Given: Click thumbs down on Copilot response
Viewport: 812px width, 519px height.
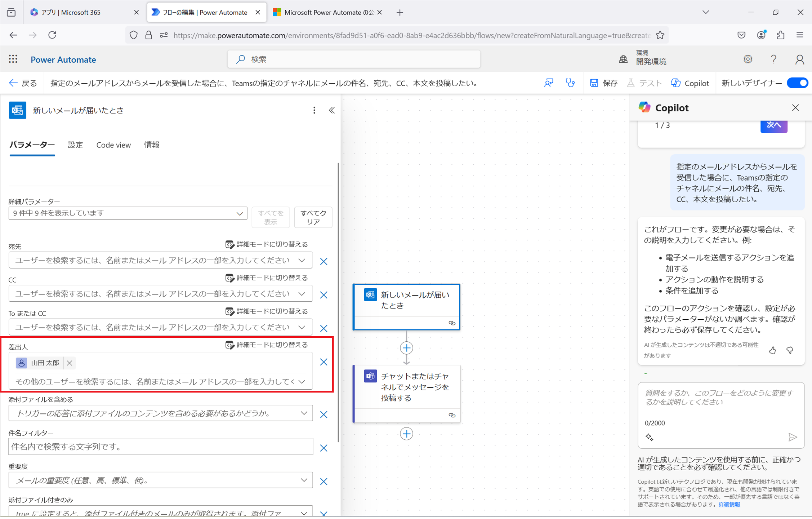Looking at the screenshot, I should coord(790,350).
